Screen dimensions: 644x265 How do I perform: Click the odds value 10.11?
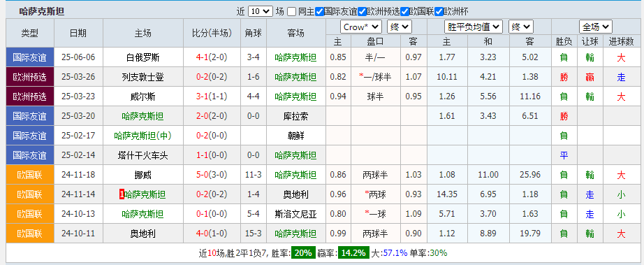447,77
